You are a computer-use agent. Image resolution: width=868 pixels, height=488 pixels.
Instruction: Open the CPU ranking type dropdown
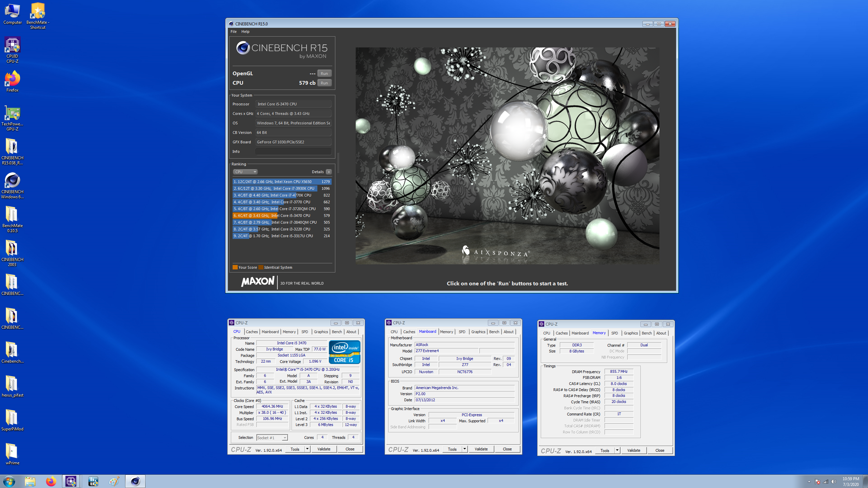pos(245,172)
